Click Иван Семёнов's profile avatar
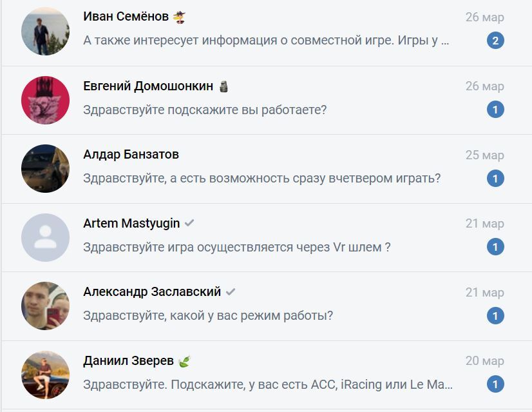The height and width of the screenshot is (412, 532). pyautogui.click(x=45, y=31)
